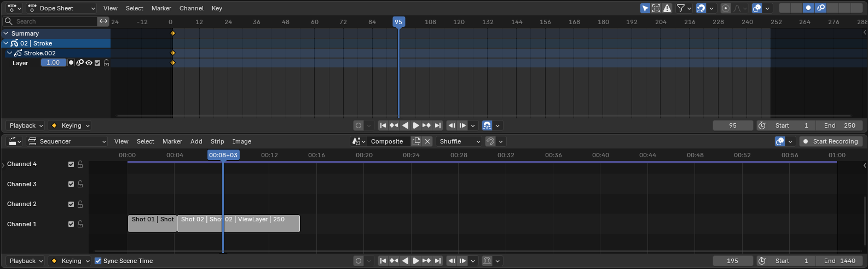Viewport: 868px width, 269px height.
Task: Open the Dope Sheet Marker menu
Action: (161, 8)
